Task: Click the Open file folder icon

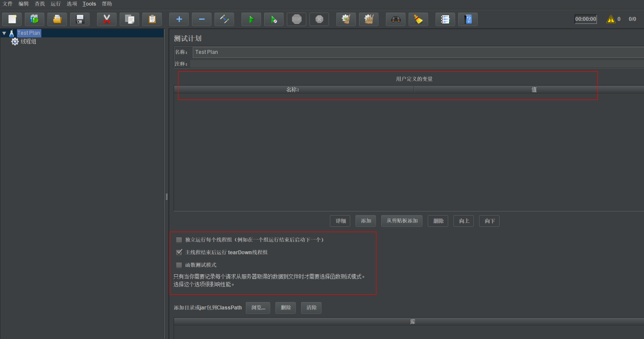Action: pyautogui.click(x=57, y=19)
